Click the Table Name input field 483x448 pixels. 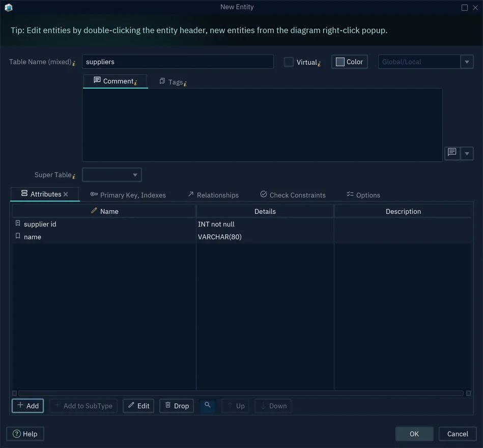pyautogui.click(x=178, y=62)
